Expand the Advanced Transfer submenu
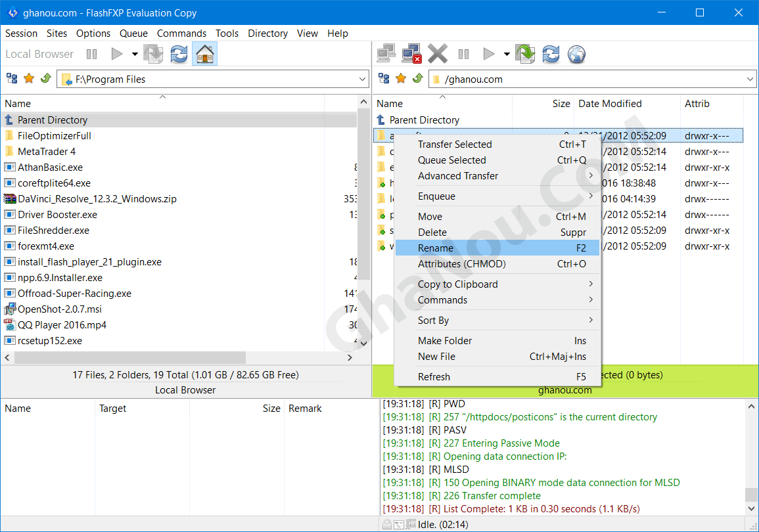The width and height of the screenshot is (759, 532). pos(497,176)
